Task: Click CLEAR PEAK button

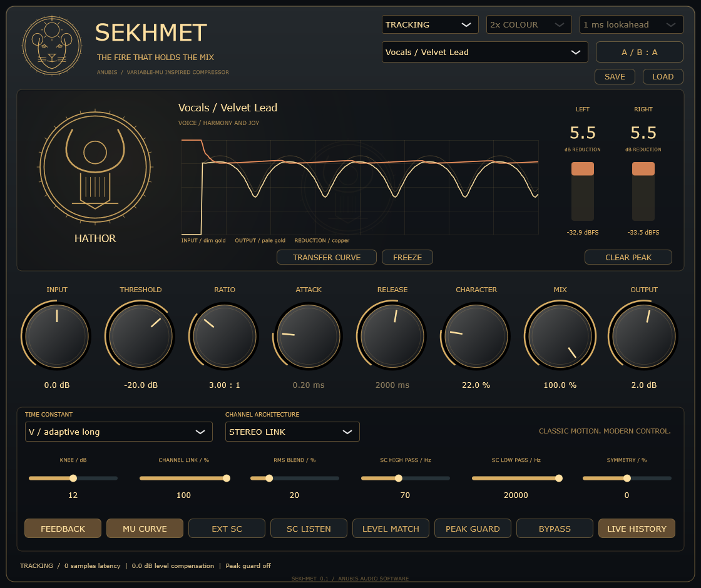Action: (x=628, y=257)
